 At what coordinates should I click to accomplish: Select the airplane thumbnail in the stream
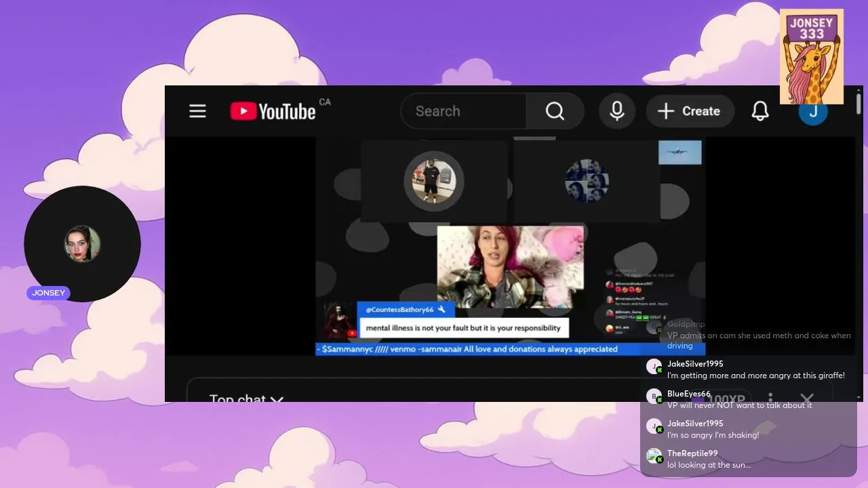(x=679, y=152)
